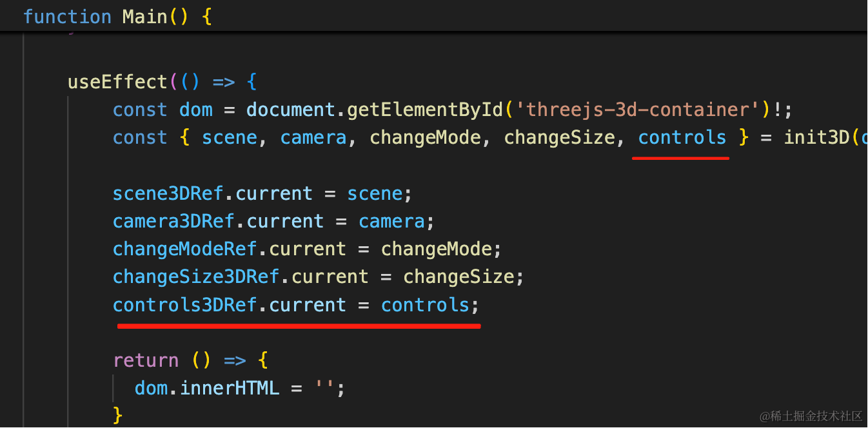Image resolution: width=868 pixels, height=428 pixels.
Task: Click the underlined controls destructured variable
Action: click(x=682, y=137)
